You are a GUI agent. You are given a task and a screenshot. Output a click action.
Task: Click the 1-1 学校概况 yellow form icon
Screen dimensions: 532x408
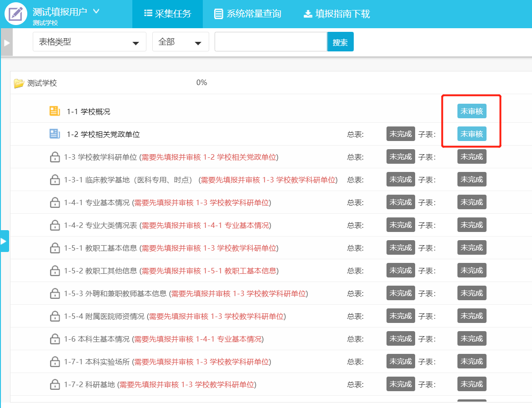click(55, 111)
